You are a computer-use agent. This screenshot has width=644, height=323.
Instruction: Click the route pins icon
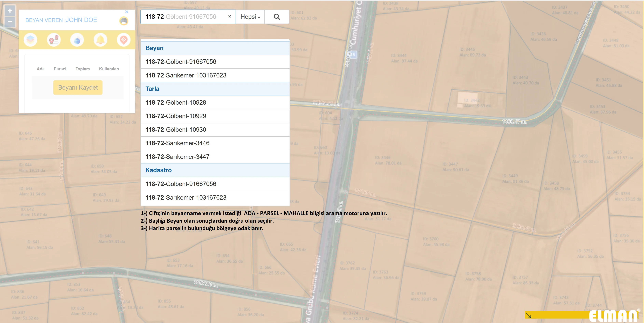[x=54, y=40]
